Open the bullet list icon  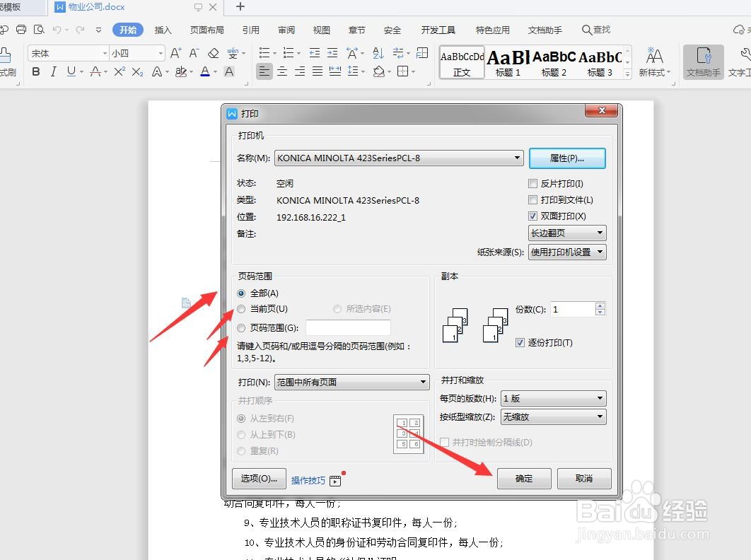pos(265,52)
